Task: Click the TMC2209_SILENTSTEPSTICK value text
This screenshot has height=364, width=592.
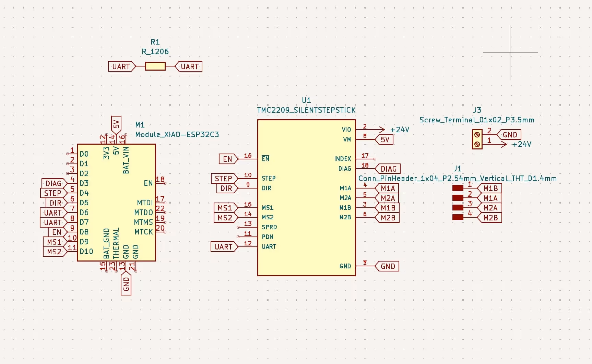Action: 306,110
